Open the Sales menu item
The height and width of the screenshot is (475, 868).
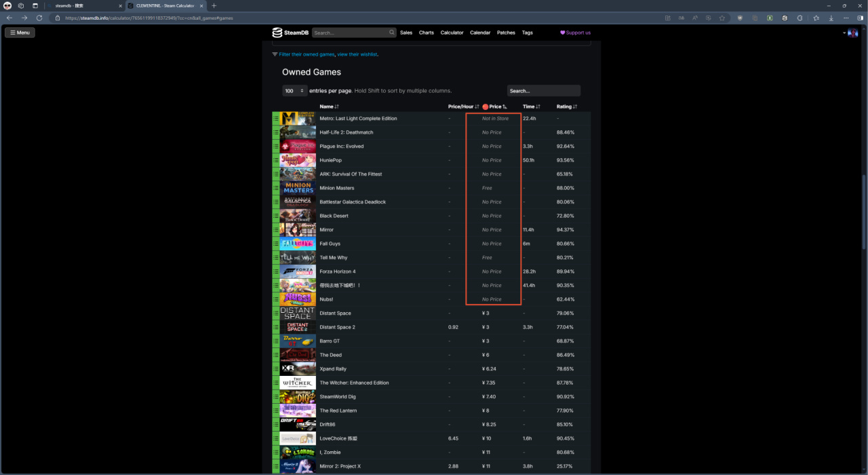pyautogui.click(x=406, y=33)
